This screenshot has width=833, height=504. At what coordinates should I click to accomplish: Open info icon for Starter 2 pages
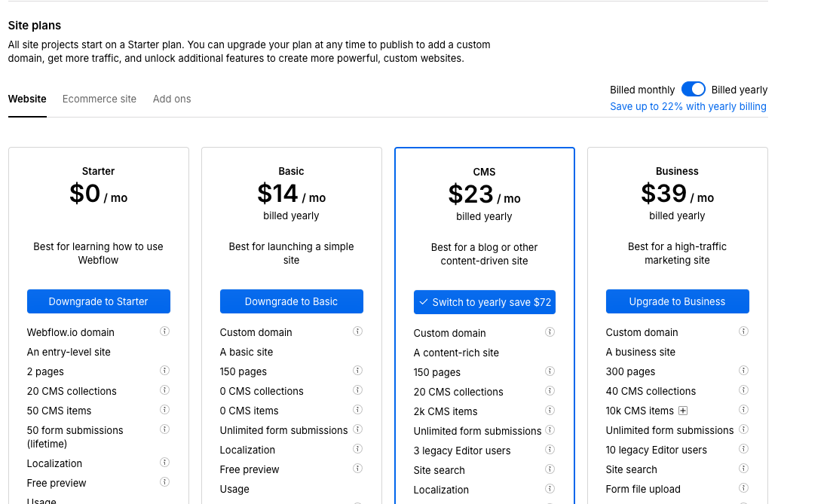[164, 371]
